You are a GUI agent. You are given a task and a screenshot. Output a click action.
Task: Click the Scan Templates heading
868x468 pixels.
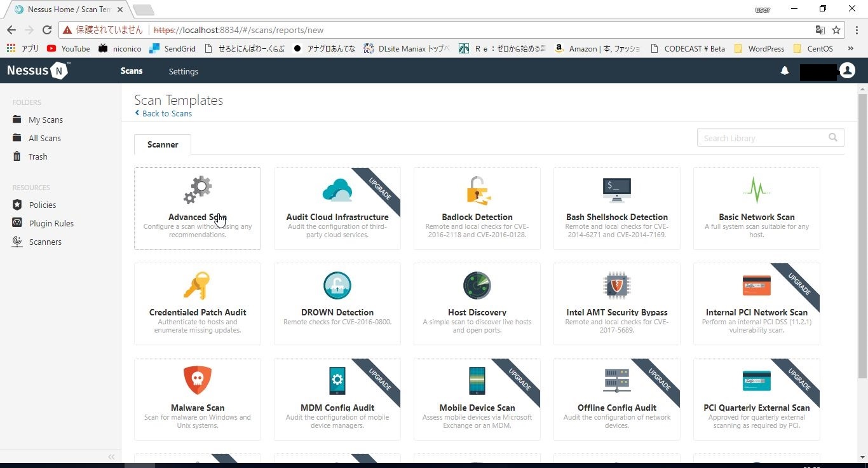pos(179,100)
